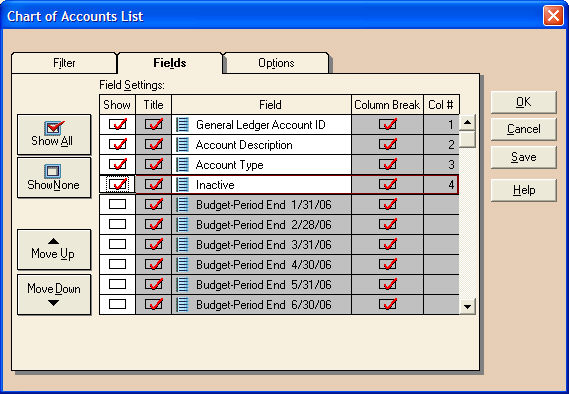Toggle Title checkbox for Inactive field
This screenshot has width=569, height=394.
tap(153, 184)
